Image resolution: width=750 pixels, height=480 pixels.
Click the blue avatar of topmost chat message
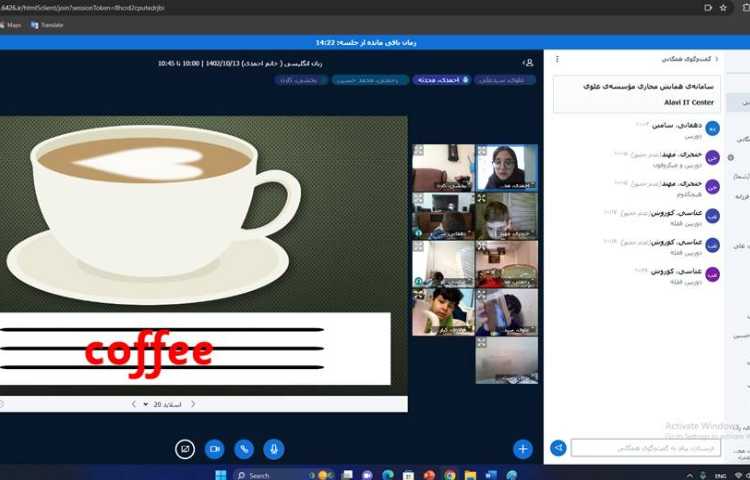712,128
